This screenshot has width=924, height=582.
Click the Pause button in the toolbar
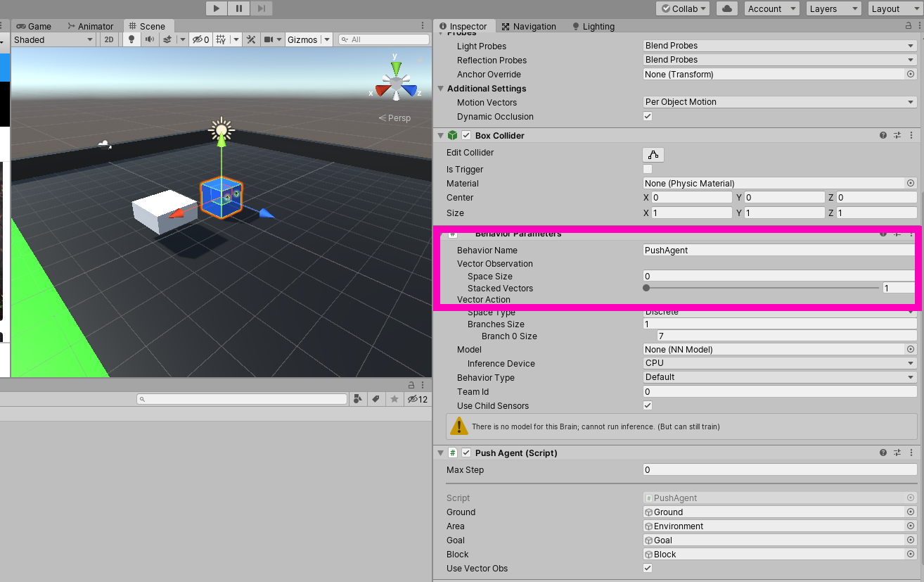[x=239, y=8]
